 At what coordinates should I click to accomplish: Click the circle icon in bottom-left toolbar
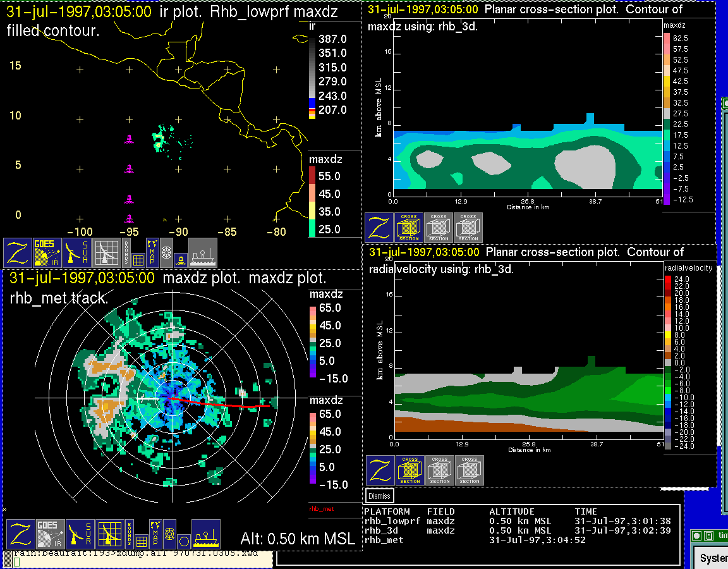pos(183,541)
